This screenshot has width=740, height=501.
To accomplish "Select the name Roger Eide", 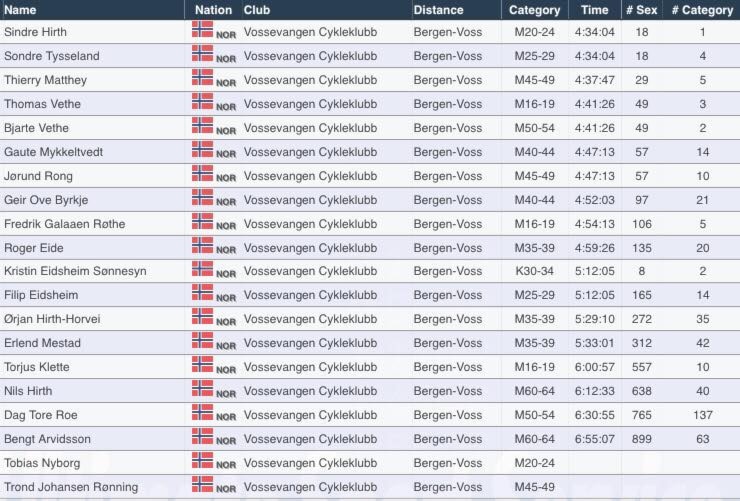I will [34, 248].
